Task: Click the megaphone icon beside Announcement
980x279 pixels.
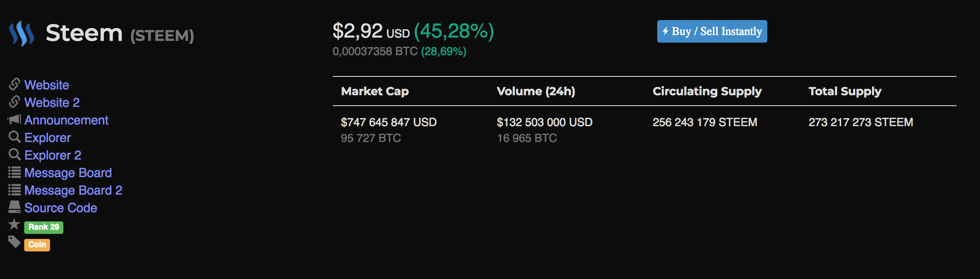Action: 15,119
